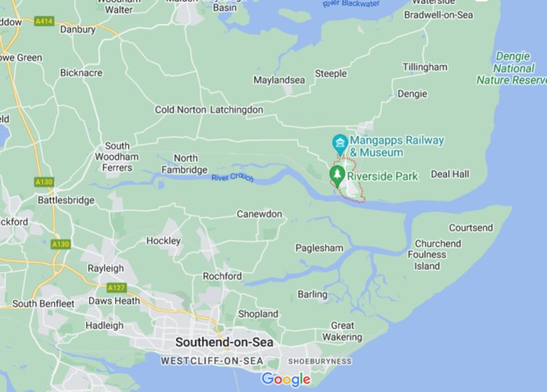The image size is (547, 392).
Task: Click the Great Wakering label
Action: coord(342,331)
